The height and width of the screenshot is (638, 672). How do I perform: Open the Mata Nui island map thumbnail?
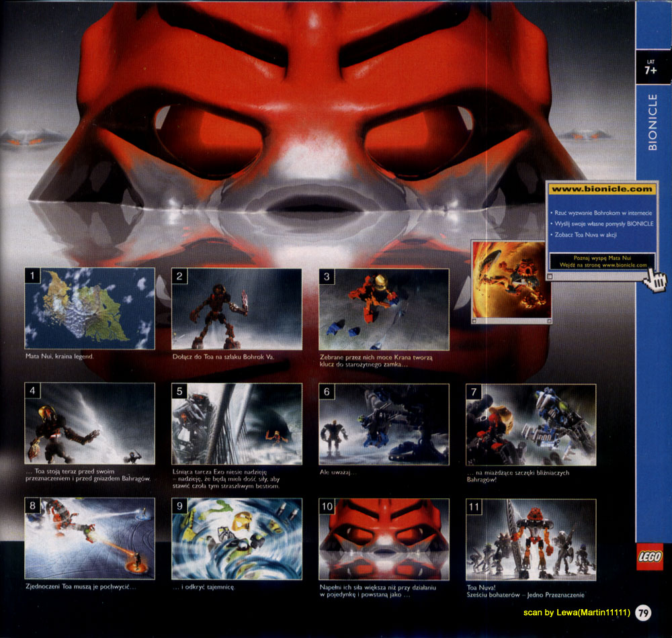(89, 308)
